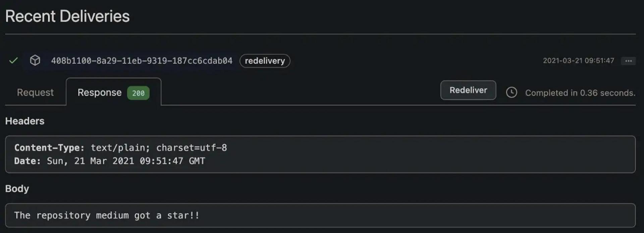Click the Body section heading
644x233 pixels.
click(x=17, y=189)
